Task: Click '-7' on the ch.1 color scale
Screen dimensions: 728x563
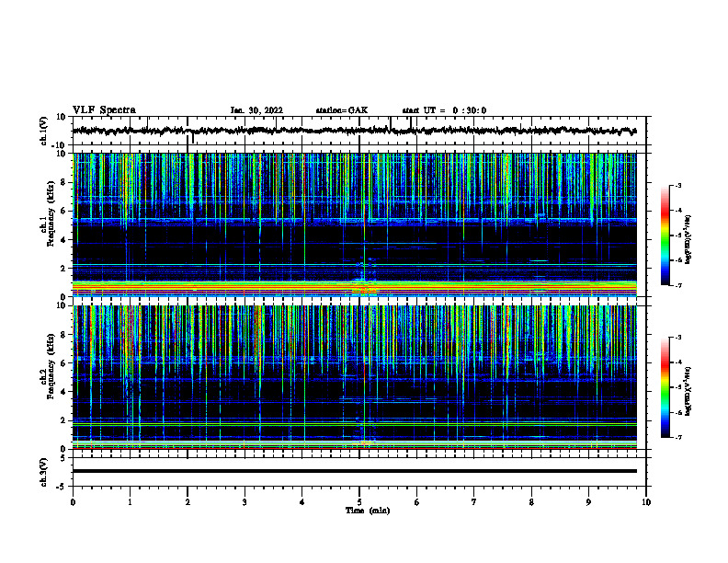Action: point(678,285)
